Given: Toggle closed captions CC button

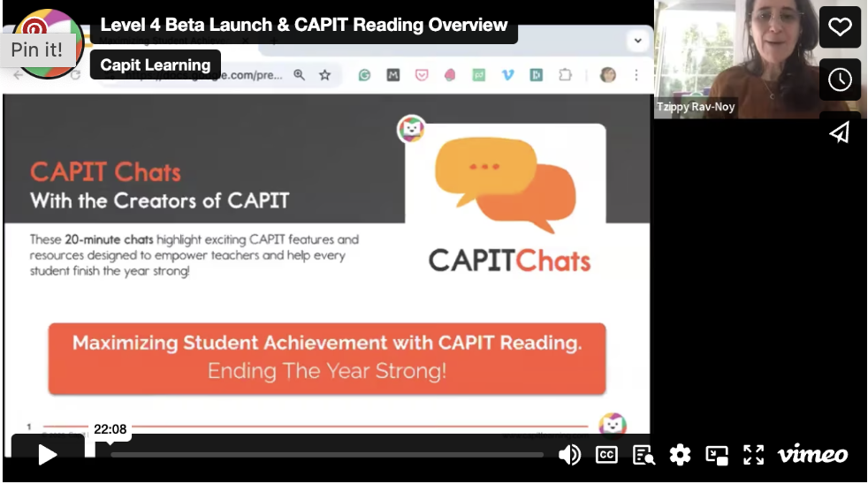Looking at the screenshot, I should pyautogui.click(x=606, y=455).
